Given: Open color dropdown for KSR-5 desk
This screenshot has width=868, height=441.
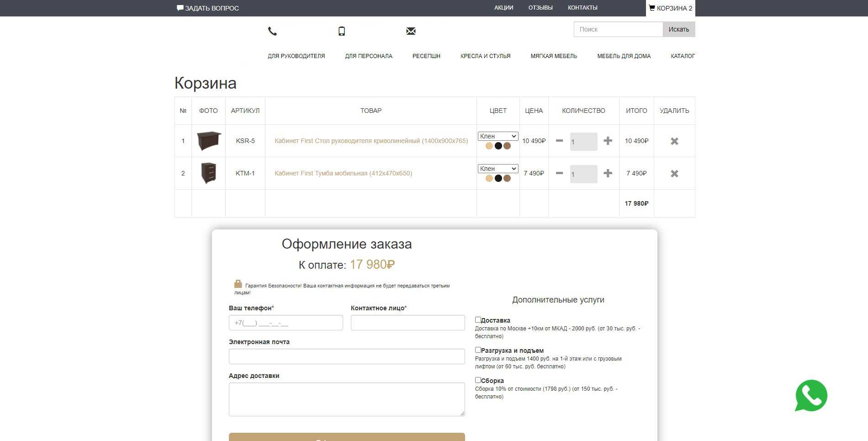Looking at the screenshot, I should pos(498,136).
